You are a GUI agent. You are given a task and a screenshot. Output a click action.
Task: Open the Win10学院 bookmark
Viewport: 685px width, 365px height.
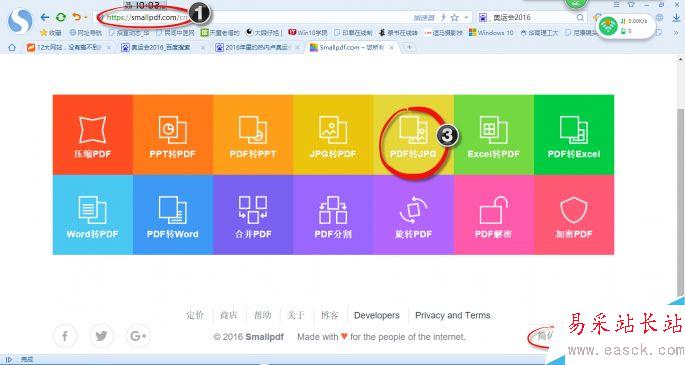[308, 33]
